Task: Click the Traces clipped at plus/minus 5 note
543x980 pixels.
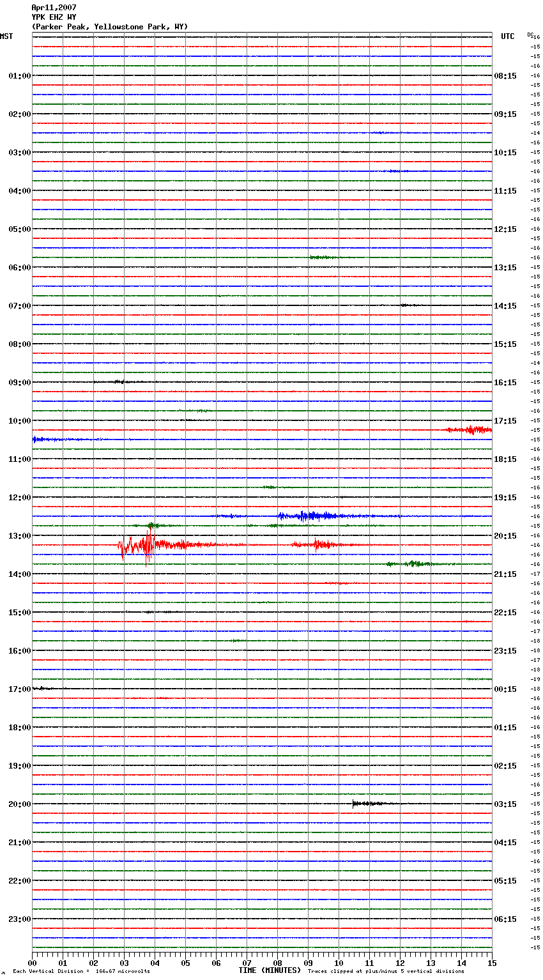Action: coord(386,972)
